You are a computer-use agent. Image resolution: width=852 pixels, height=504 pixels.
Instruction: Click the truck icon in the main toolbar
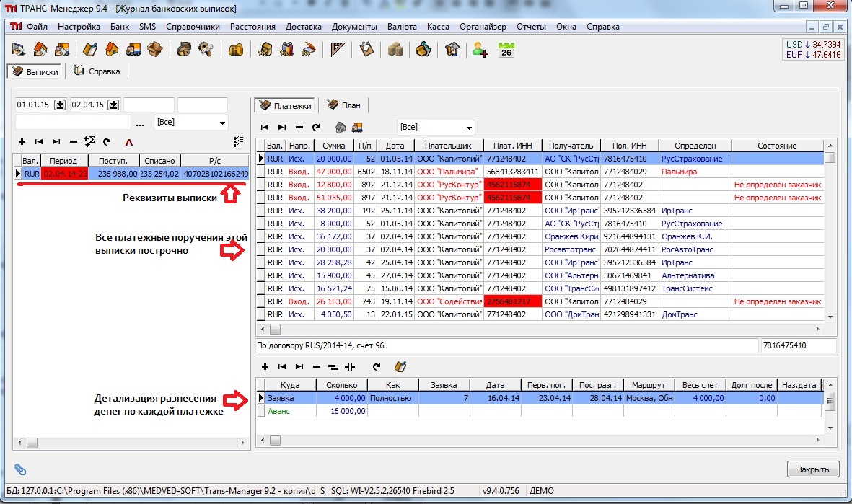pos(133,50)
